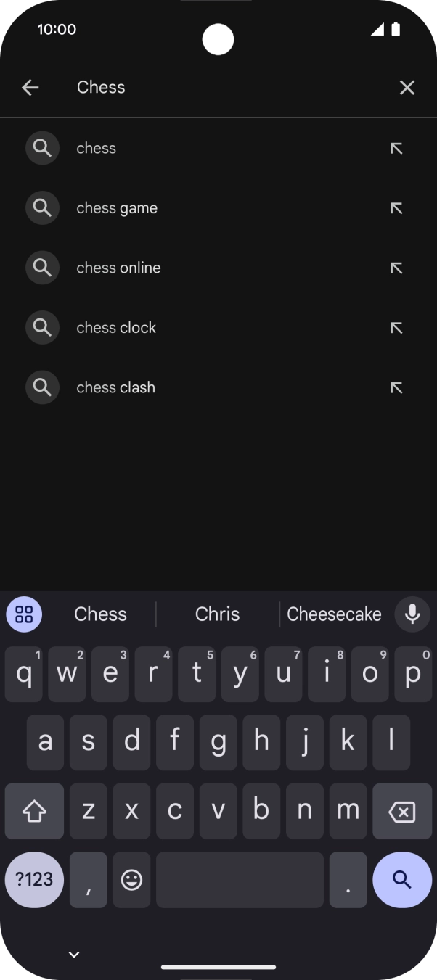The height and width of the screenshot is (980, 437).
Task: Choose the "chess clash" search suggestion
Action: coord(115,387)
